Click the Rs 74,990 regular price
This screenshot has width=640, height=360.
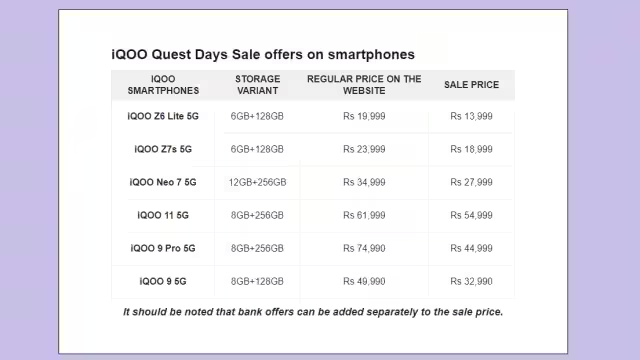[364, 249]
